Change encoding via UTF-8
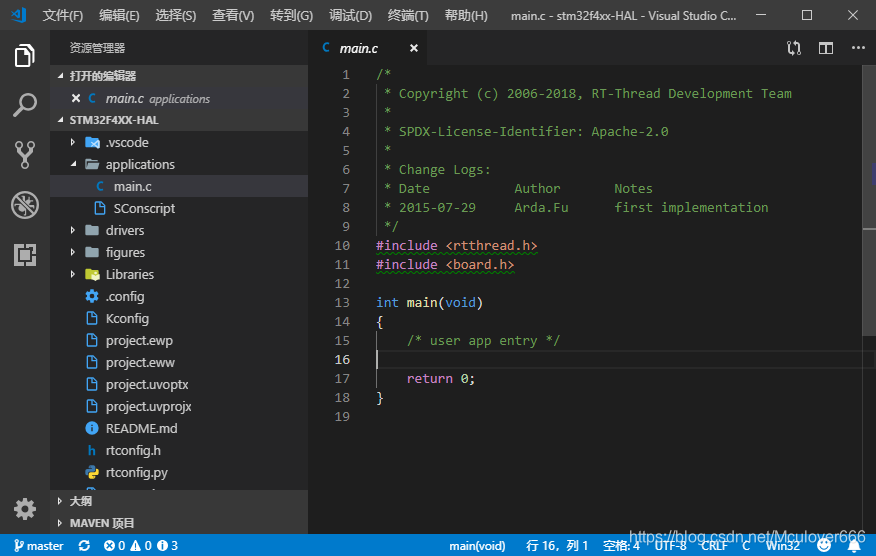The width and height of the screenshot is (876, 556). tap(670, 546)
